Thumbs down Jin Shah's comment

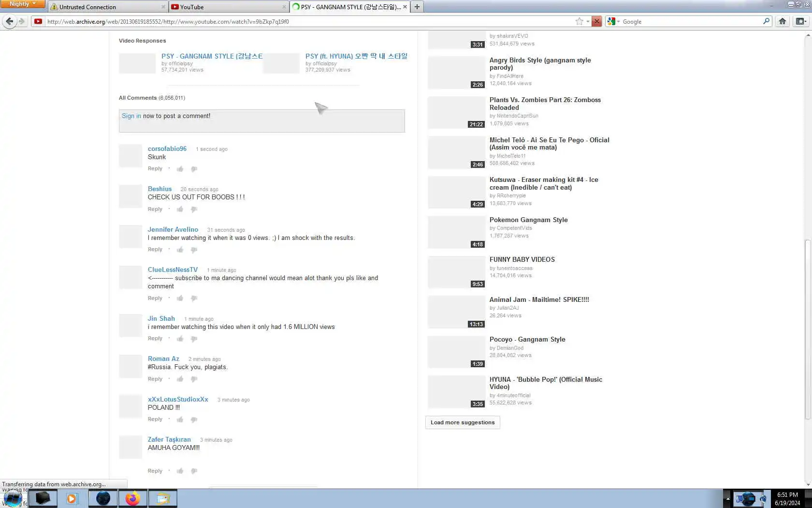click(x=194, y=339)
